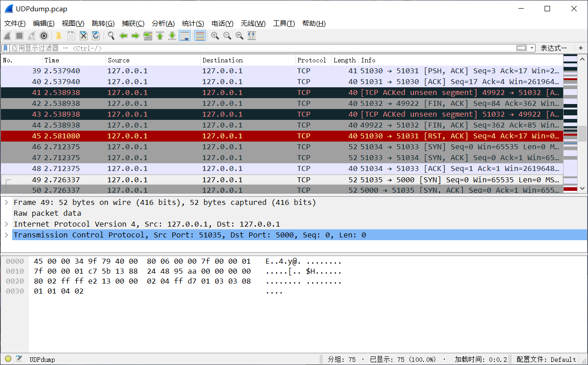The image size is (588, 365).
Task: Sort by the No. column header
Action: point(22,60)
